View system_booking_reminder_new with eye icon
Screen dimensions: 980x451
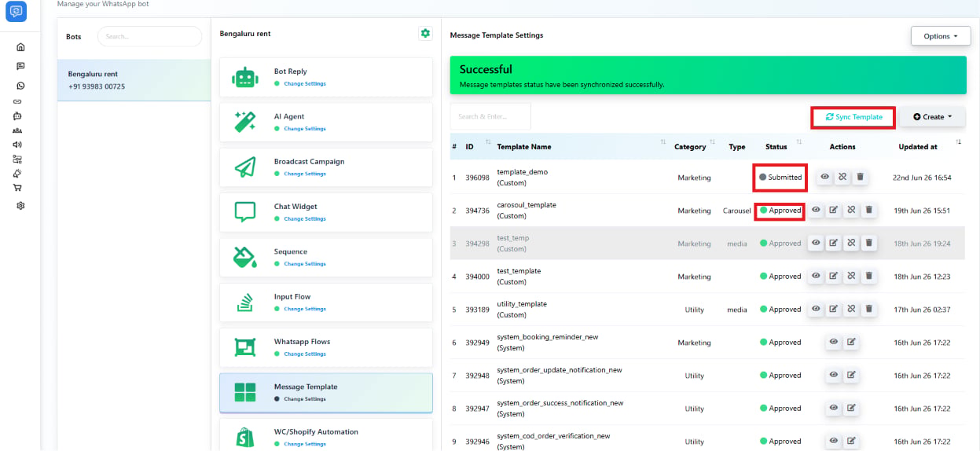834,343
